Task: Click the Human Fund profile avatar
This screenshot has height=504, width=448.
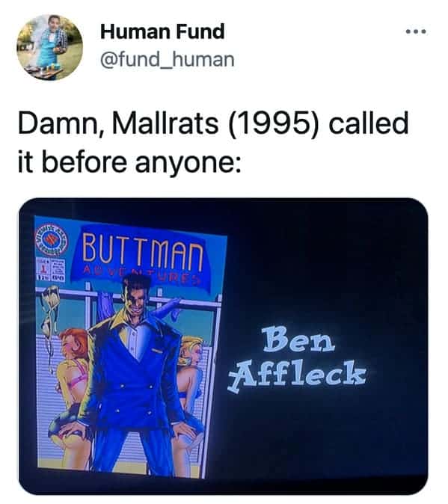Action: click(50, 47)
